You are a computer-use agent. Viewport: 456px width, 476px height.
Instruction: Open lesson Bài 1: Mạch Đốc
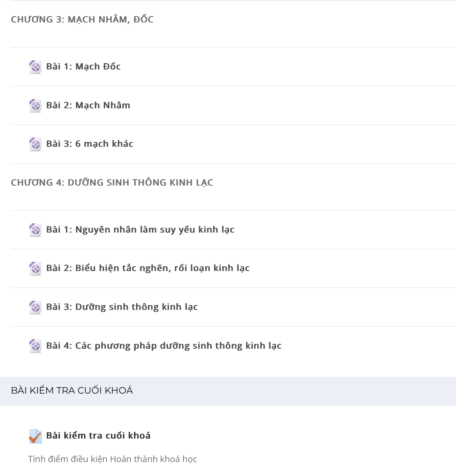pos(83,66)
